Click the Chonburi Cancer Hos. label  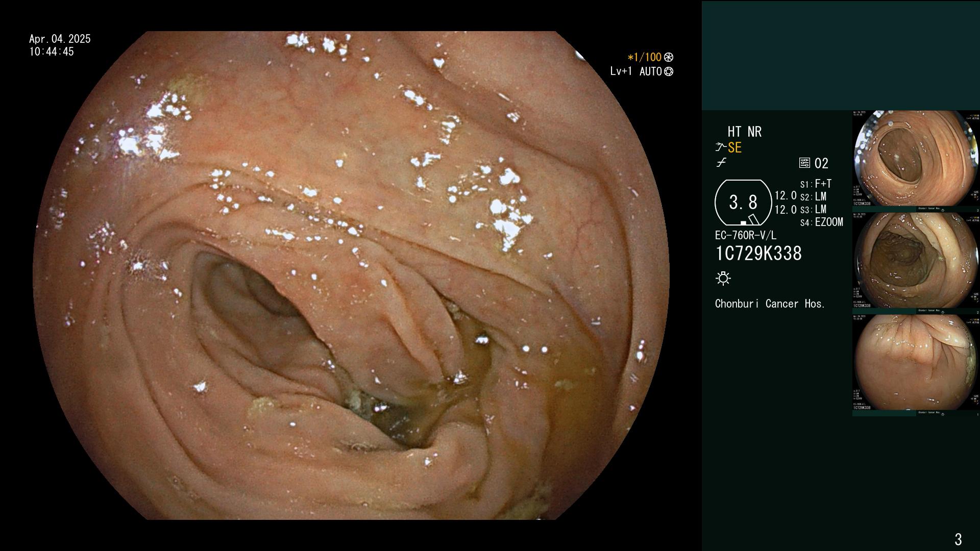click(770, 304)
